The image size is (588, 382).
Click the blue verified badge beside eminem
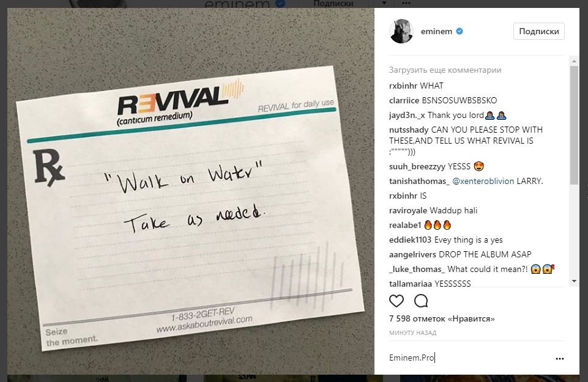click(x=460, y=31)
